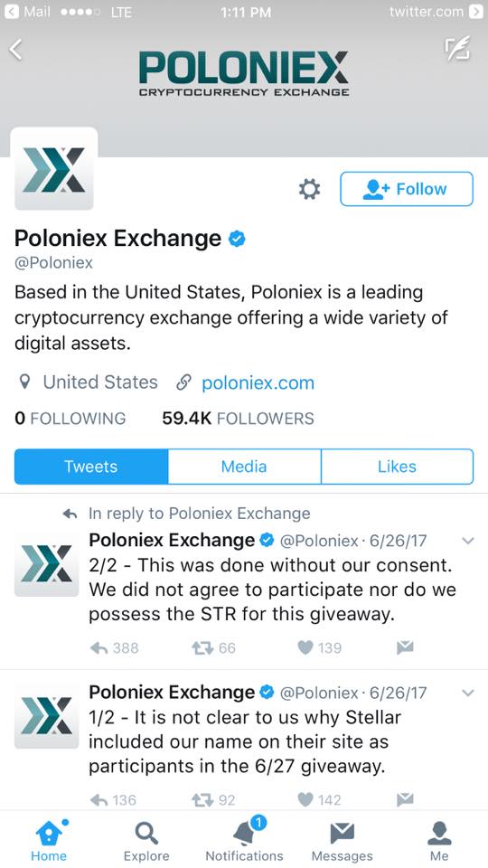Open Notifications bell in bottom bar
This screenshot has width=488, height=868.
[244, 840]
